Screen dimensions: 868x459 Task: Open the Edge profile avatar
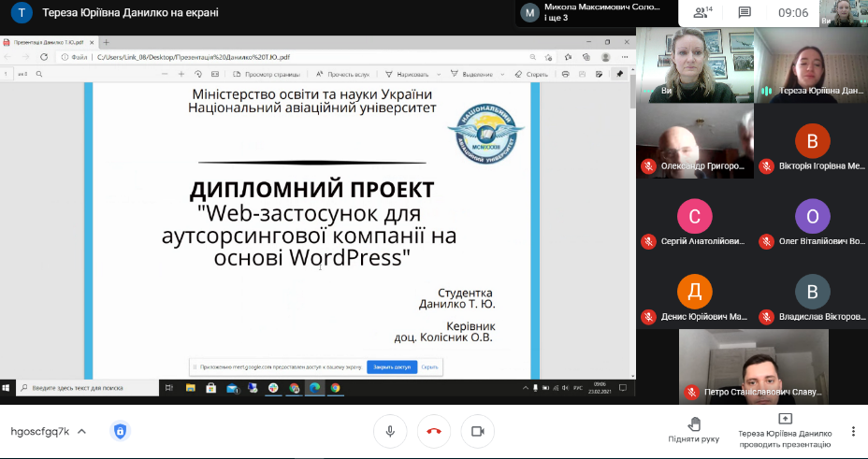click(605, 57)
